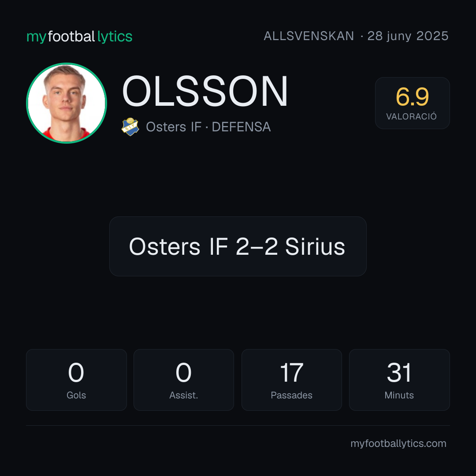
Task: Click the Sirius team name in score
Action: tap(315, 246)
